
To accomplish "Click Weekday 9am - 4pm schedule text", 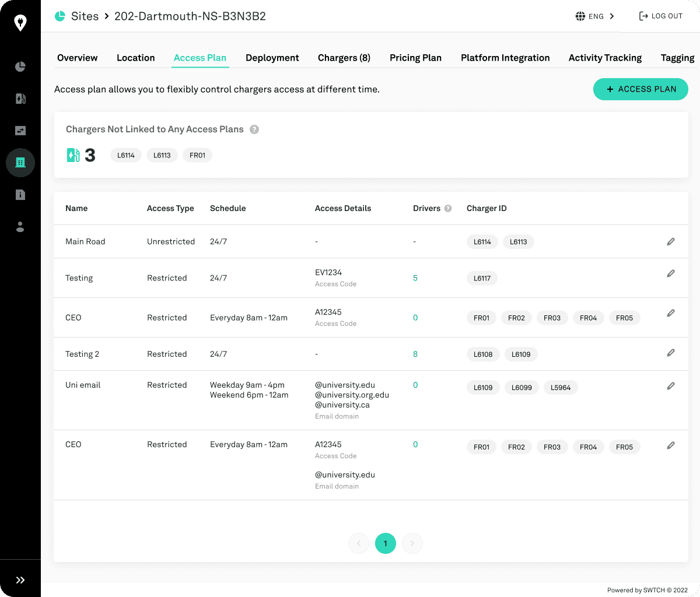I will [x=247, y=385].
